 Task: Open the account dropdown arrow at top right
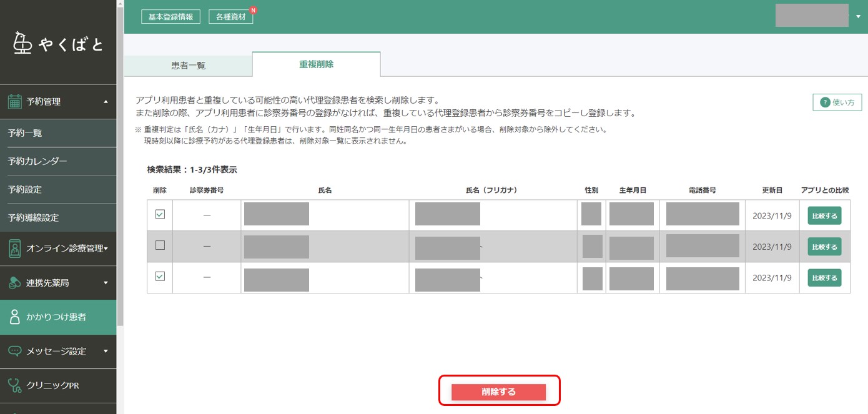pos(858,16)
